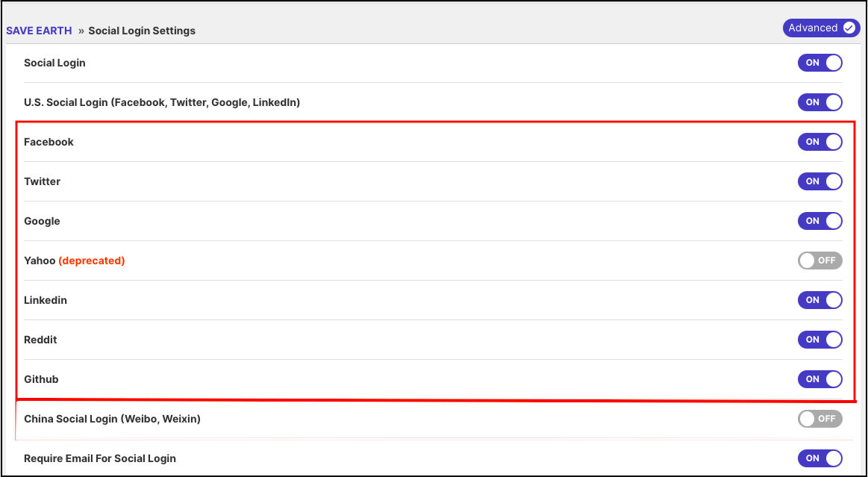Image resolution: width=868 pixels, height=477 pixels.
Task: Click the Facebook row label
Action: click(49, 143)
